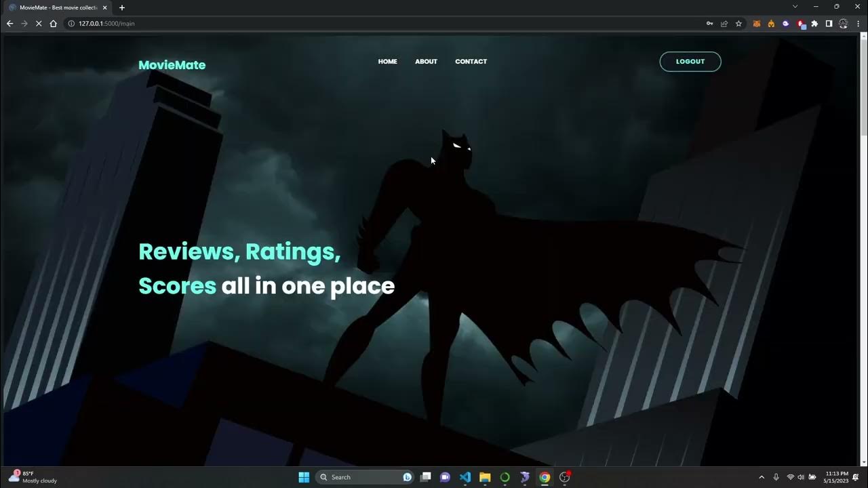The height and width of the screenshot is (488, 868).
Task: Open a new browser tab
Action: click(x=122, y=7)
